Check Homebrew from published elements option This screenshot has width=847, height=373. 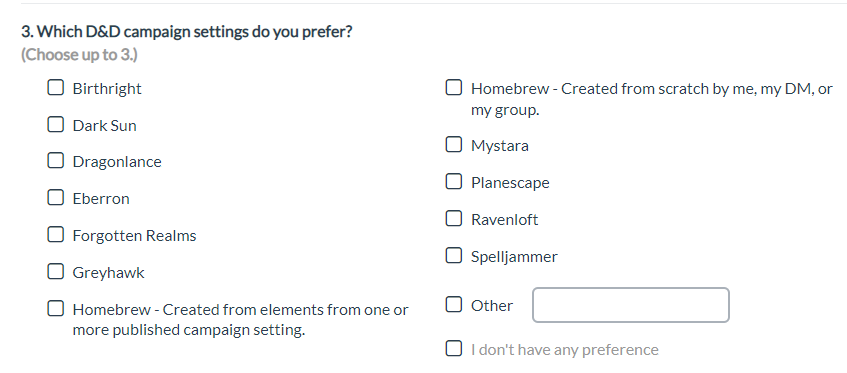coord(55,309)
